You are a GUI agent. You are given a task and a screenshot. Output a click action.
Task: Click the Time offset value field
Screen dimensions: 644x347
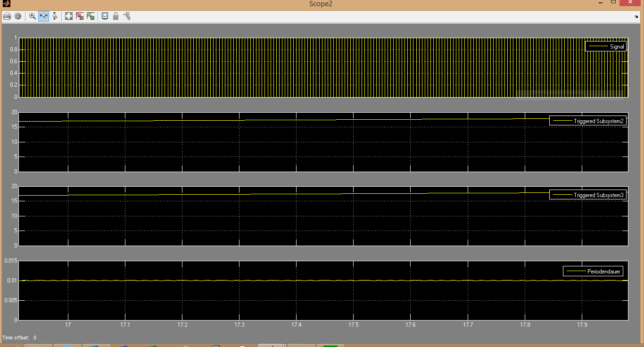pyautogui.click(x=35, y=338)
